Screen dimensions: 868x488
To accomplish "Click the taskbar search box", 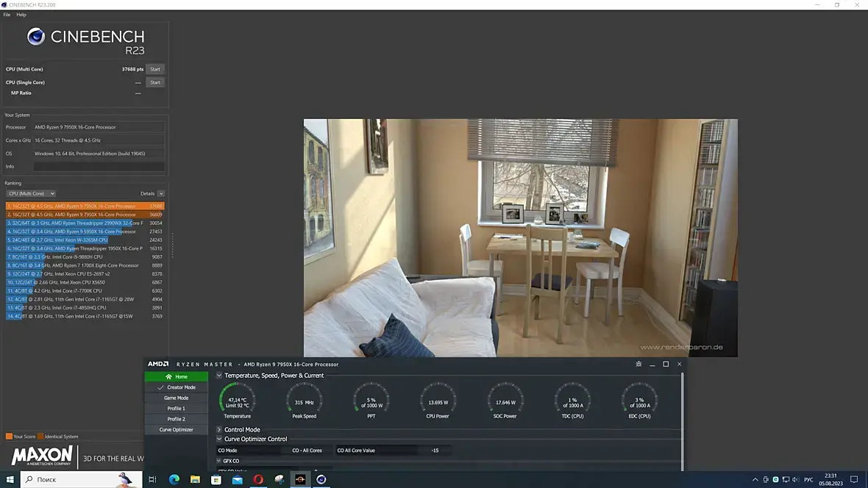I will click(82, 479).
